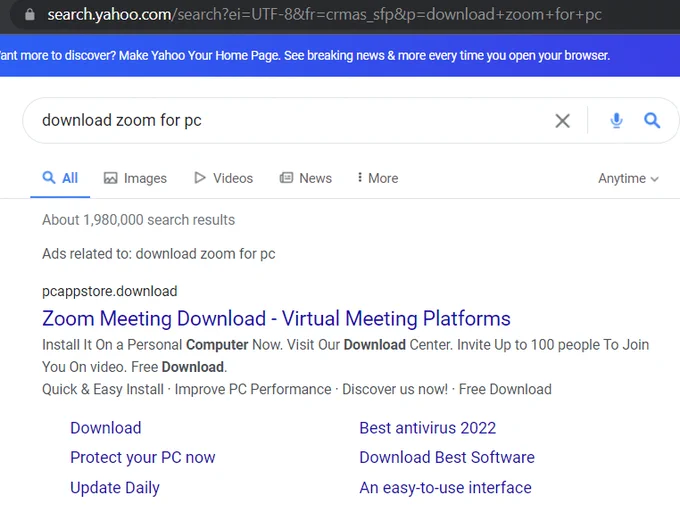Image resolution: width=680 pixels, height=520 pixels.
Task: Click the Images tab picture icon
Action: click(111, 178)
